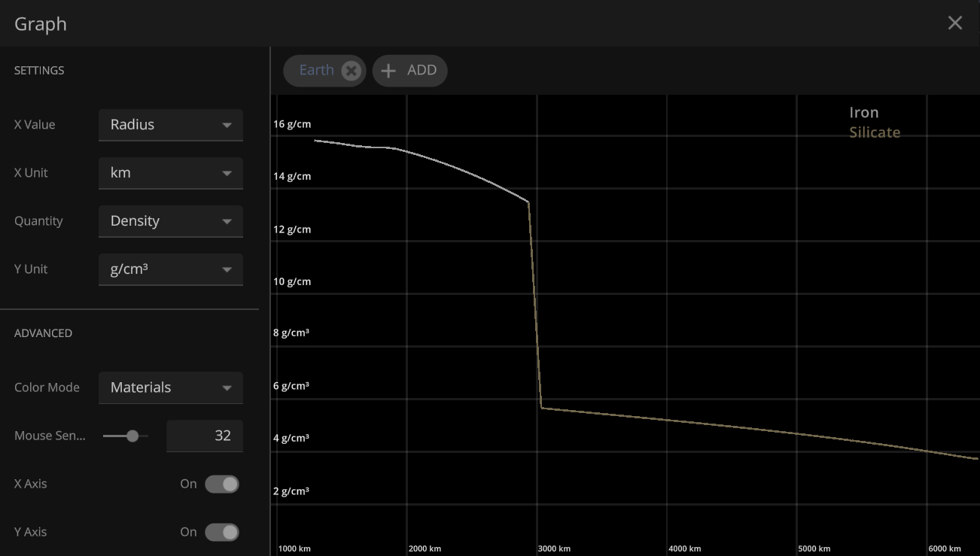Click the 6 g/cm³ y-axis label
This screenshot has height=556, width=980.
291,386
